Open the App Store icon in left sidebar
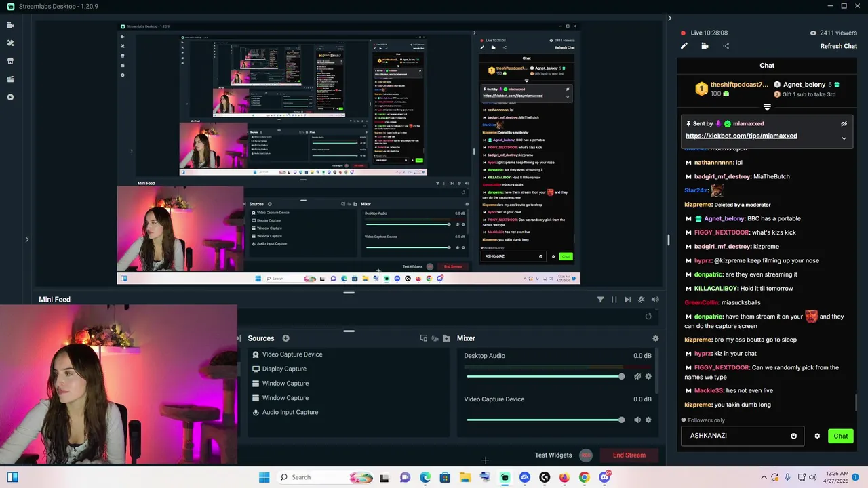 pos(10,61)
